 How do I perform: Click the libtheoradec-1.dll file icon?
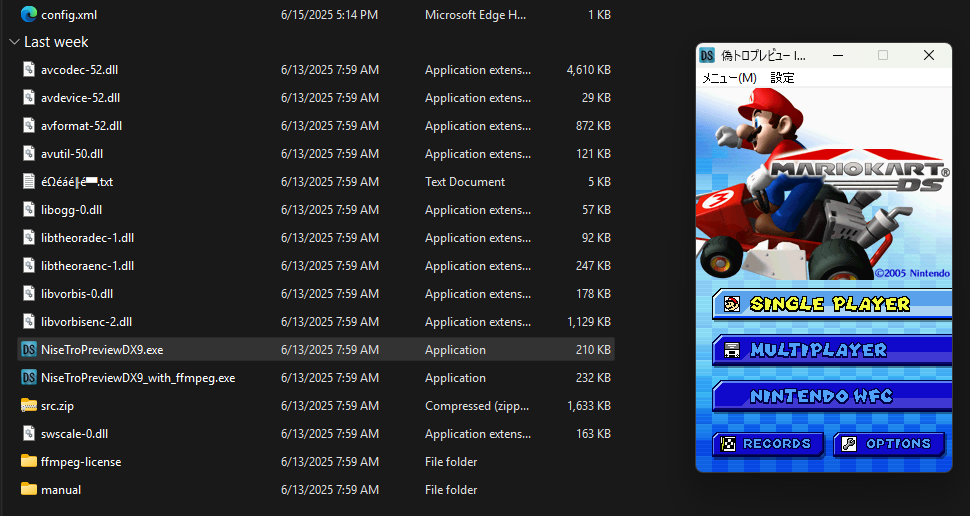coord(28,238)
